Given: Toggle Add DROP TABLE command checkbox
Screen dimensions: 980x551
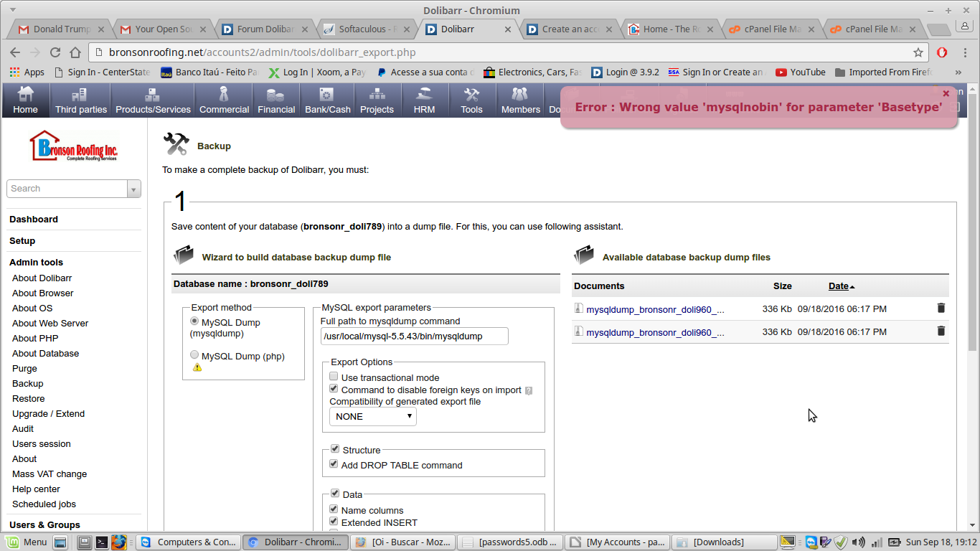Looking at the screenshot, I should (334, 464).
